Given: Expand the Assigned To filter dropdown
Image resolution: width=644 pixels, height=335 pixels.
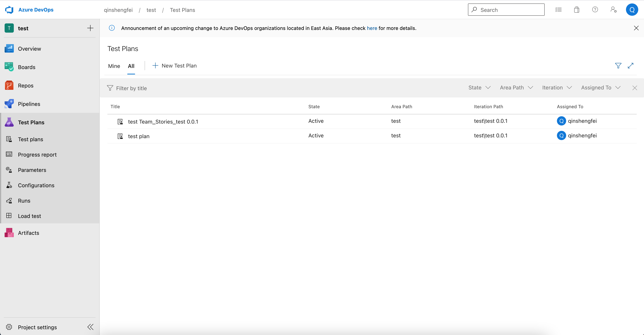Looking at the screenshot, I should click(x=600, y=87).
